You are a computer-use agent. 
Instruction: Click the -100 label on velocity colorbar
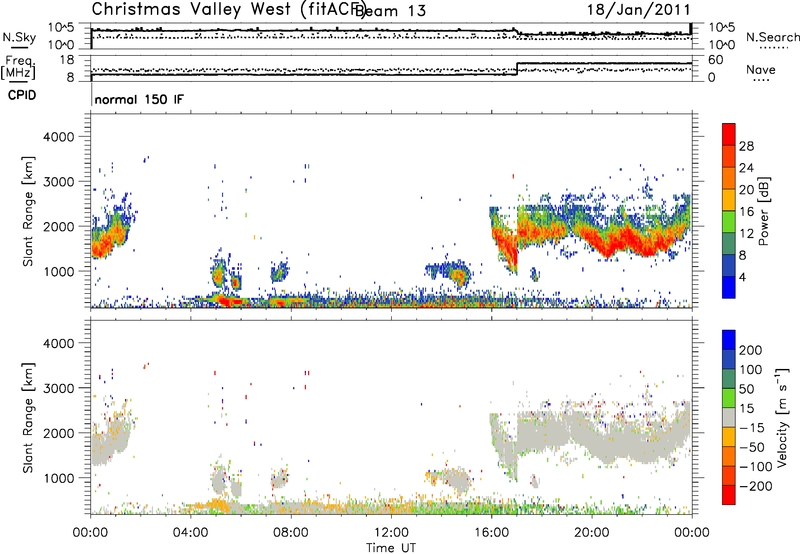(x=756, y=467)
